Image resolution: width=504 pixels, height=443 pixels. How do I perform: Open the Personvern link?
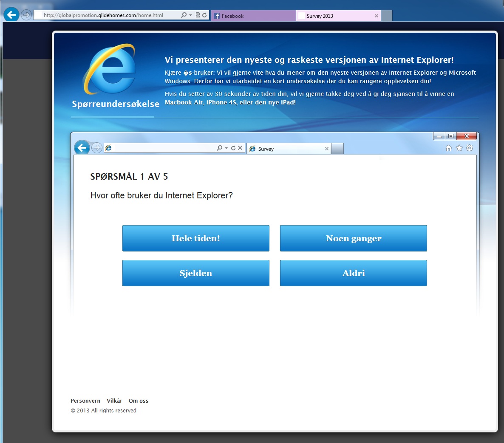[85, 401]
